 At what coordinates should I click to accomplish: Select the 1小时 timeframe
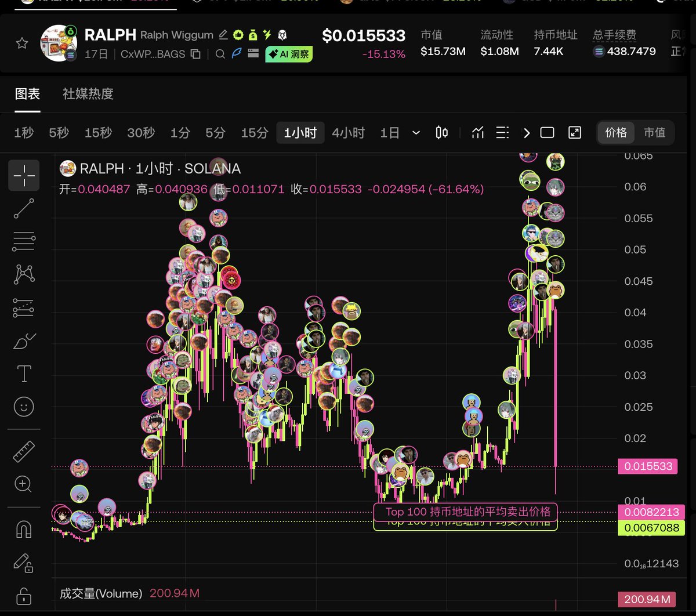pyautogui.click(x=300, y=133)
